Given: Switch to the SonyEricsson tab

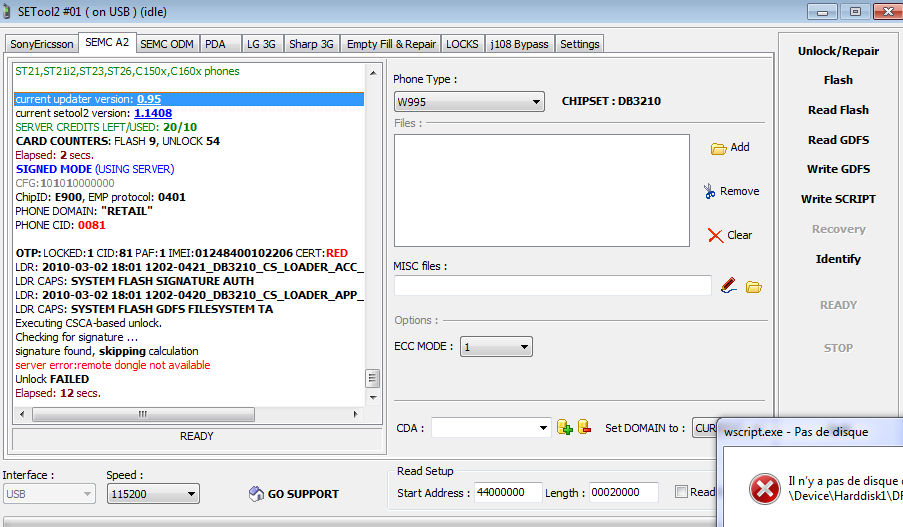Looking at the screenshot, I should (41, 44).
